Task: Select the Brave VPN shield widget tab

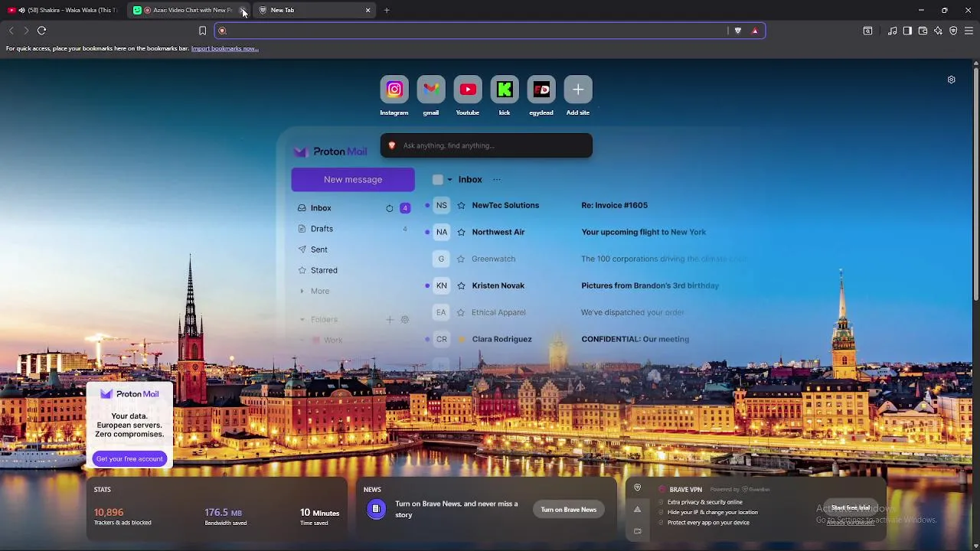Action: pyautogui.click(x=637, y=488)
